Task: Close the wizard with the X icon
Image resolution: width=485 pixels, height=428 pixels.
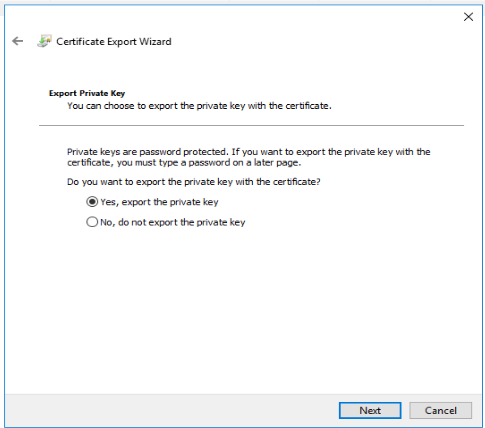Action: click(x=468, y=17)
